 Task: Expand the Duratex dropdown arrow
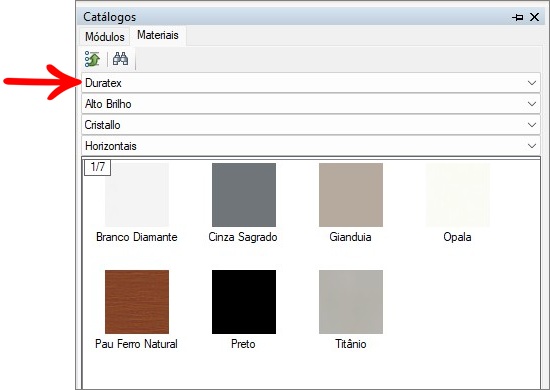[532, 83]
